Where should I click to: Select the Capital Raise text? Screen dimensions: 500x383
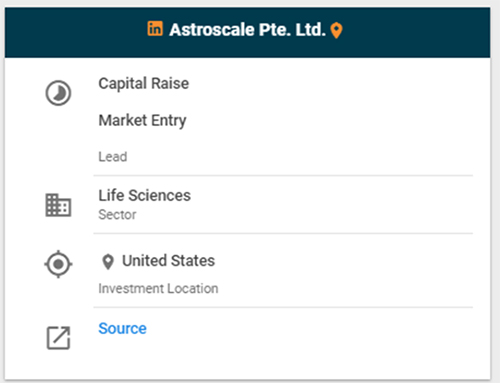144,83
